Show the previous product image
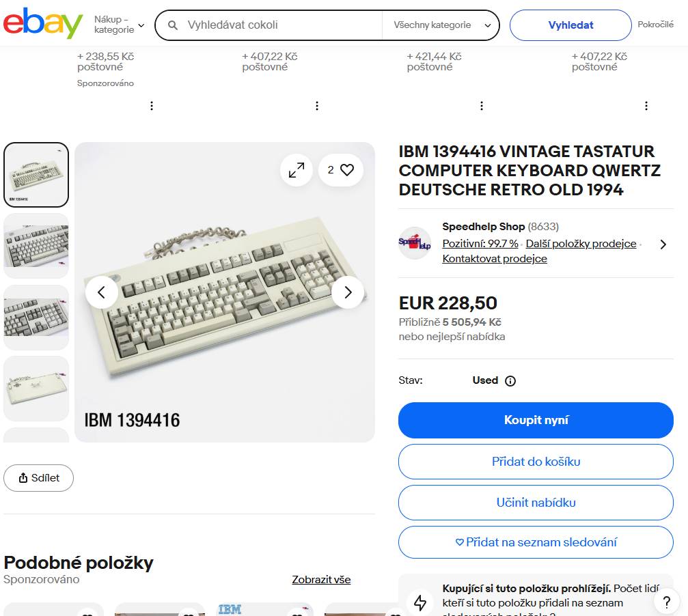This screenshot has width=688, height=616. 102,292
